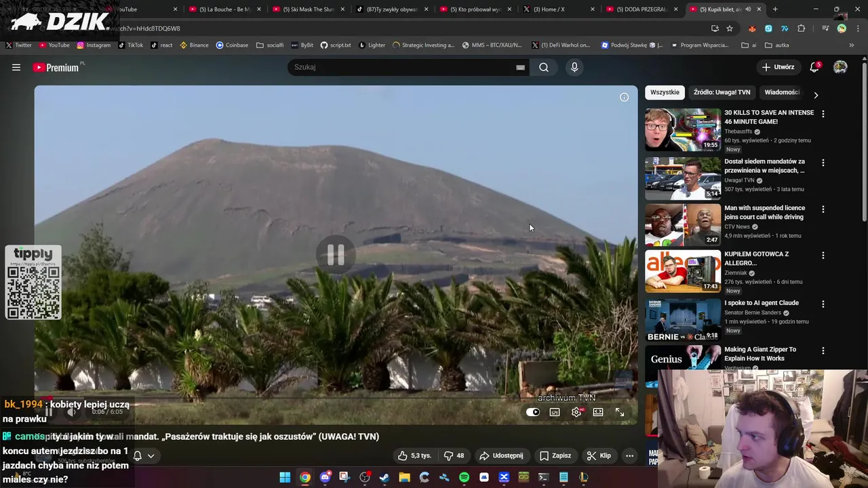The width and height of the screenshot is (868, 488).
Task: Open options for Dostał siedem mandatów video
Action: [x=823, y=163]
